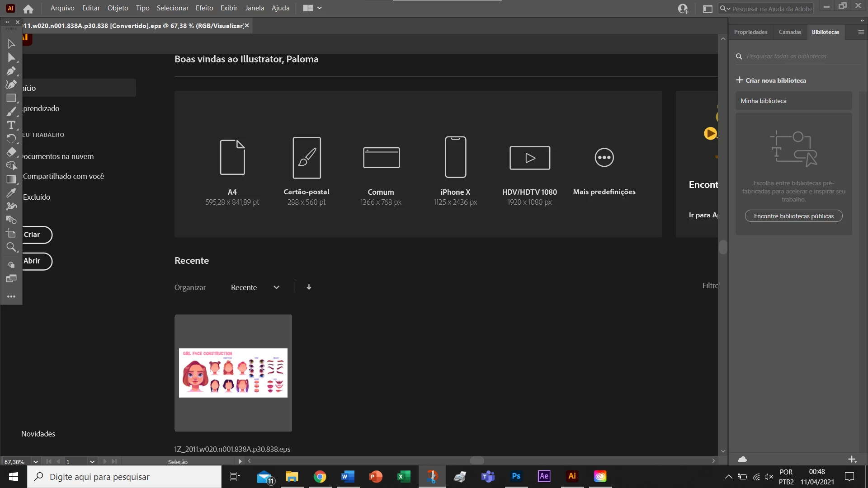Toggle the sort direction arrow

click(309, 287)
